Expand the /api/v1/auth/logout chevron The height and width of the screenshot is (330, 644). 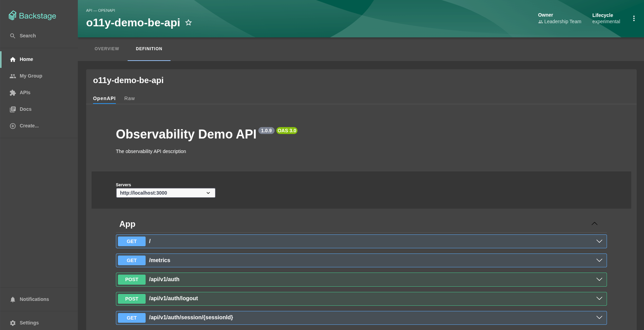point(599,298)
